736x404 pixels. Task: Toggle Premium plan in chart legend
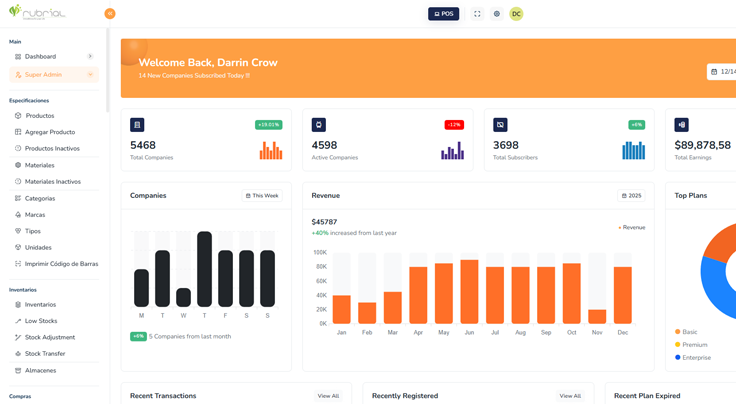pos(694,345)
